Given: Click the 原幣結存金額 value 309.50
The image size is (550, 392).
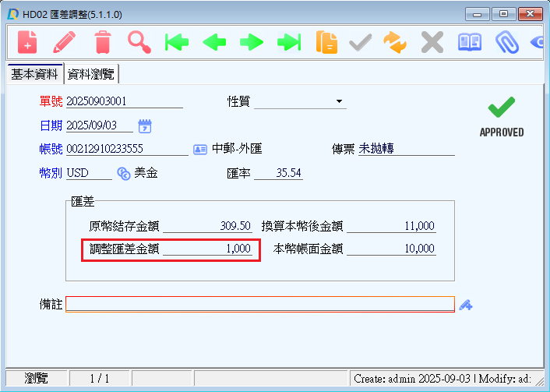Looking at the screenshot, I should (x=208, y=226).
